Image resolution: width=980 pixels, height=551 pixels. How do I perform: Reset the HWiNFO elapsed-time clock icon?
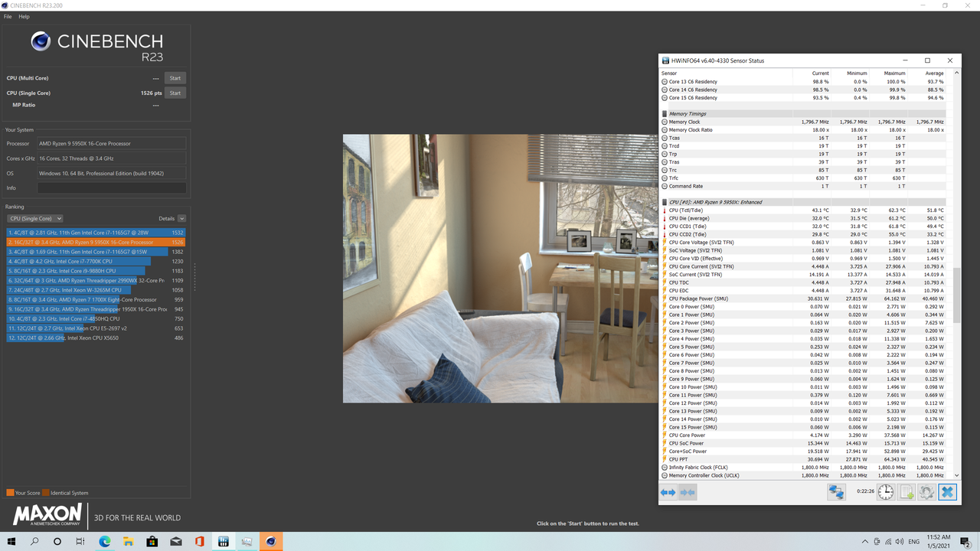click(886, 491)
